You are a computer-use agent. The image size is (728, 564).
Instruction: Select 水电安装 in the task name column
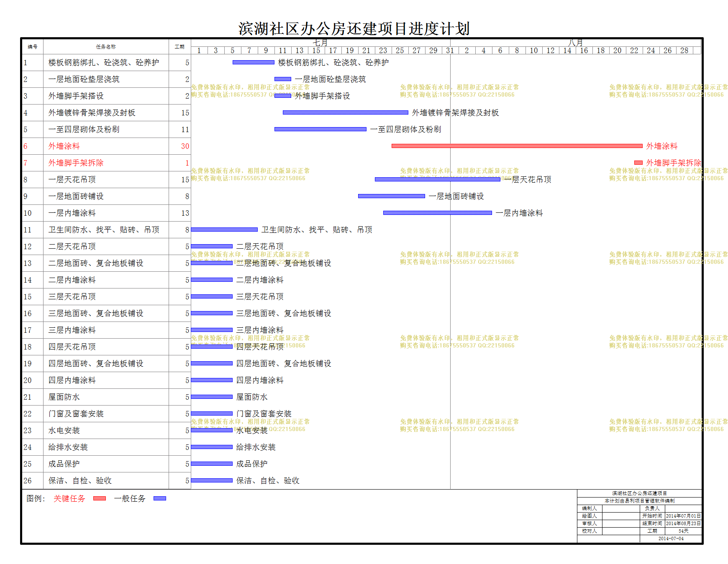point(64,430)
